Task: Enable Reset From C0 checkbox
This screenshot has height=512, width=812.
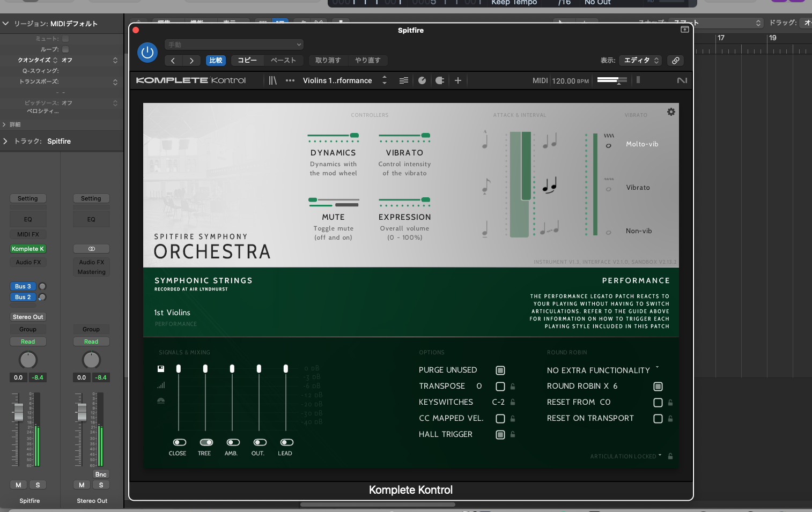Action: (x=658, y=403)
